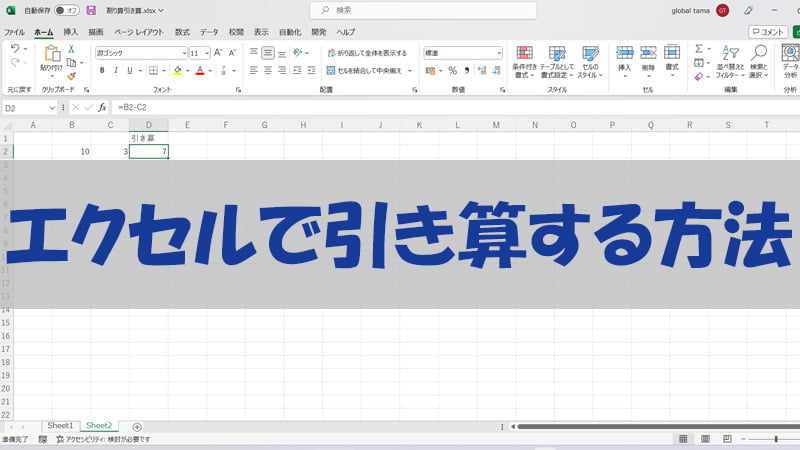Viewport: 800px width, 450px height.
Task: Click the format painter brush icon
Action: point(72,75)
